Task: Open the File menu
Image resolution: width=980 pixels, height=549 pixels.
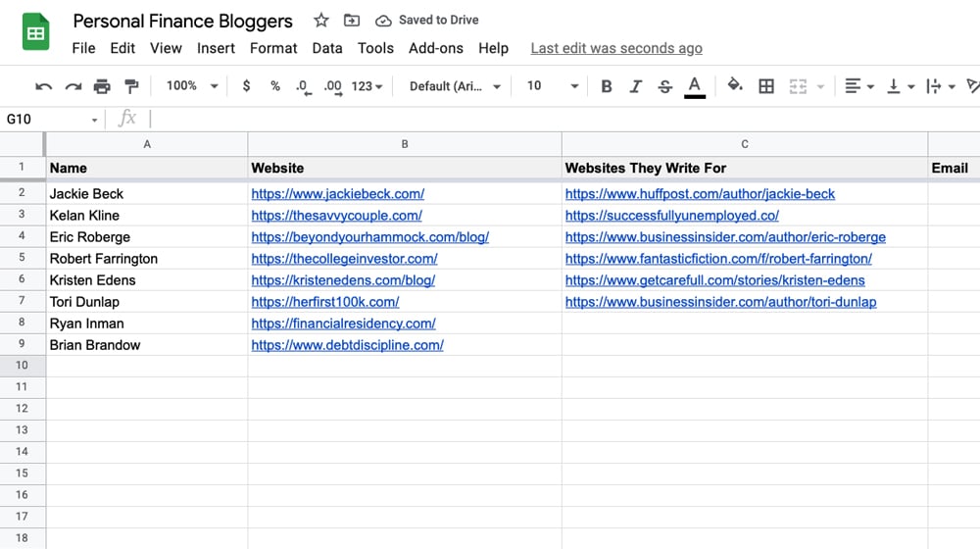Action: (x=83, y=48)
